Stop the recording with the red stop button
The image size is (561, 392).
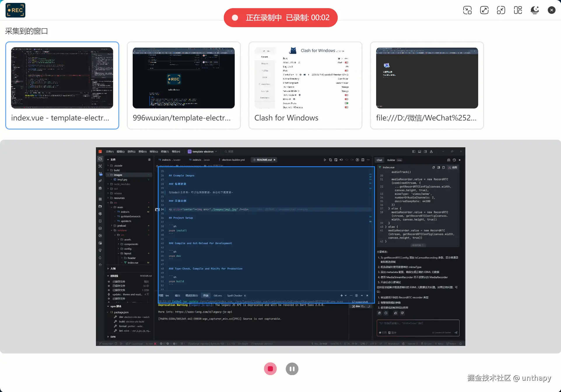pos(270,369)
